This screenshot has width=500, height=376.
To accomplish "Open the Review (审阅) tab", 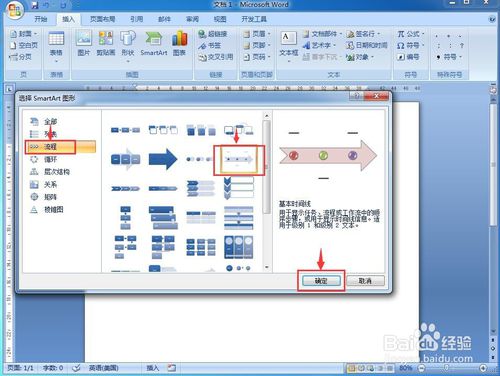I will coord(192,19).
